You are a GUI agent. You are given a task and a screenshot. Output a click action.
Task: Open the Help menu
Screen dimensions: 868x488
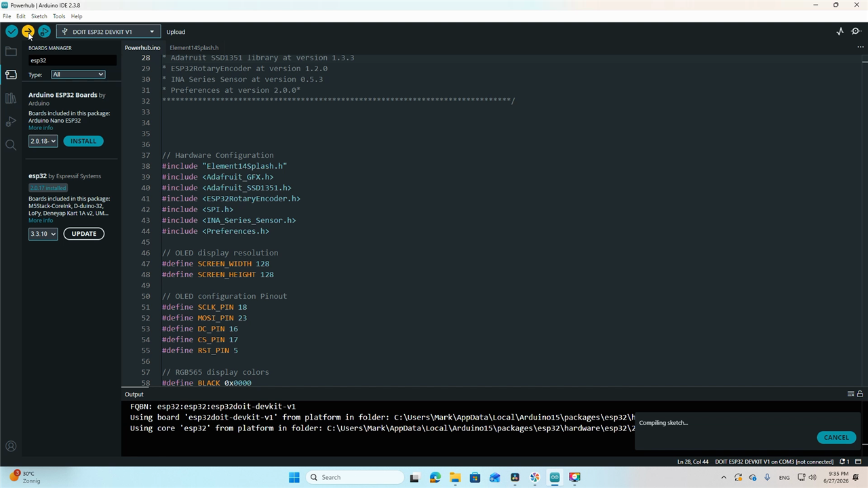coord(77,16)
